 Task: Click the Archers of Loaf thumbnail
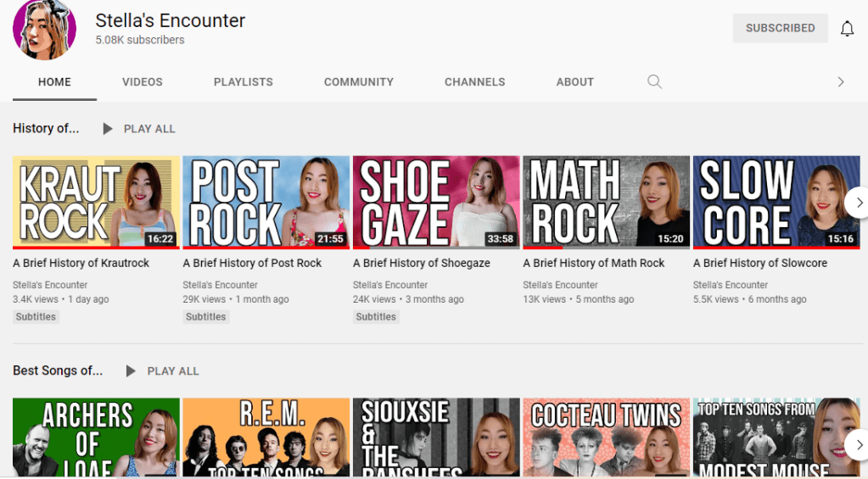[x=96, y=437]
